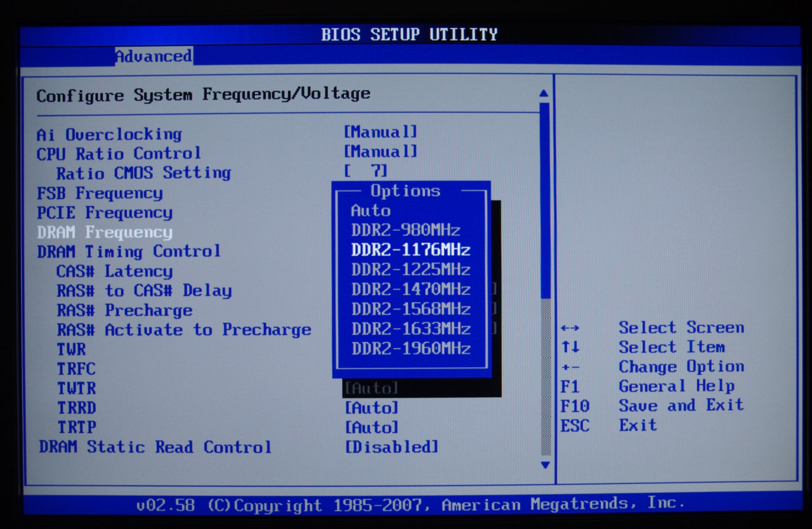The image size is (812, 529).
Task: Choose Auto in the Options popup
Action: [x=370, y=211]
